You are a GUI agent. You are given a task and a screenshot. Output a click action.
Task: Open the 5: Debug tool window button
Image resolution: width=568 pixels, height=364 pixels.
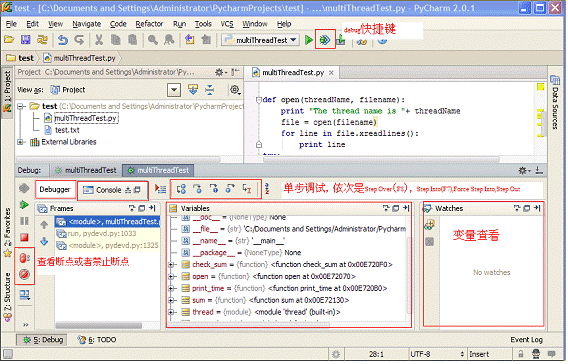pyautogui.click(x=43, y=340)
